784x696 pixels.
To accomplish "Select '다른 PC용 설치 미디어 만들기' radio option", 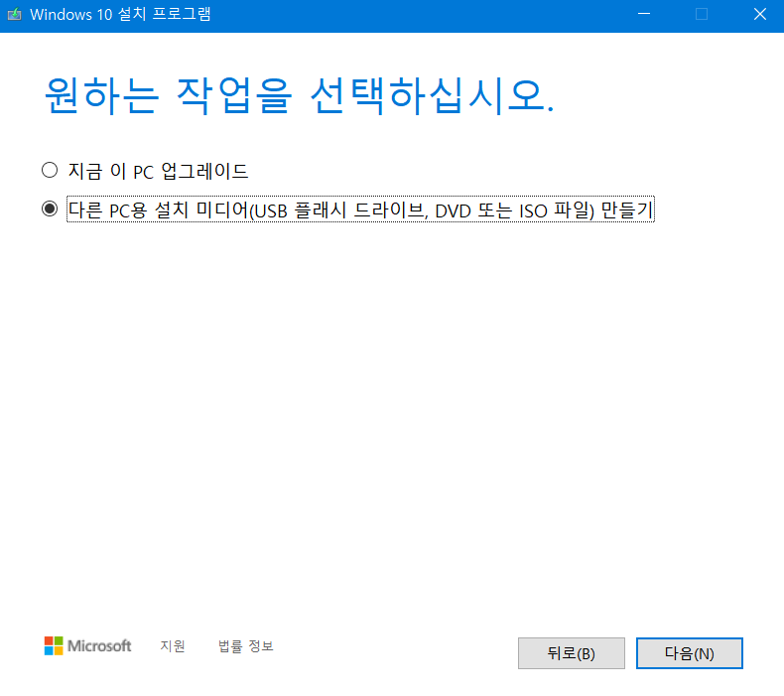I will click(50, 209).
